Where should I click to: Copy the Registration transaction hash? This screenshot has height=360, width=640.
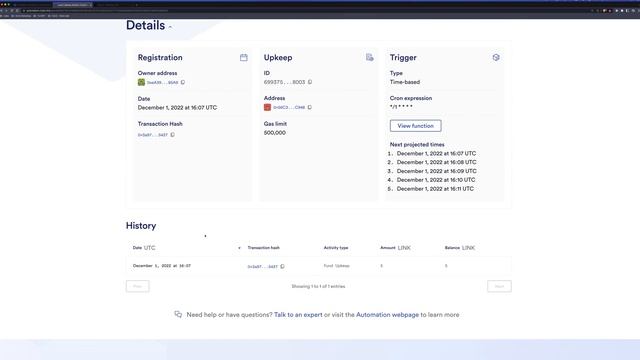point(173,135)
